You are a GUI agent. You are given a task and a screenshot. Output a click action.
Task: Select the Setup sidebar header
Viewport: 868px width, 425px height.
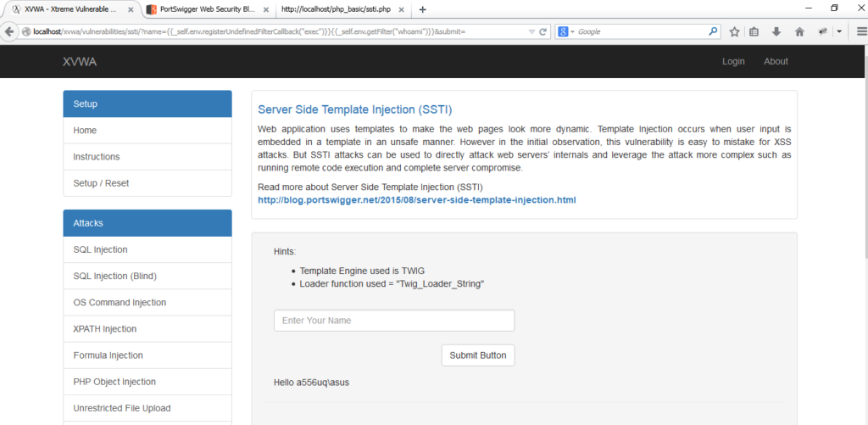147,103
